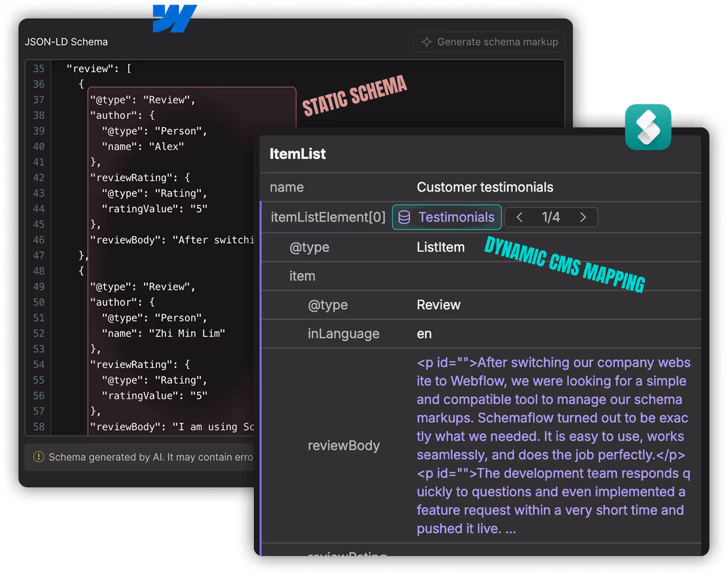728x575 pixels.
Task: Click "@type": "Review" on line 49
Action: pyautogui.click(x=142, y=287)
